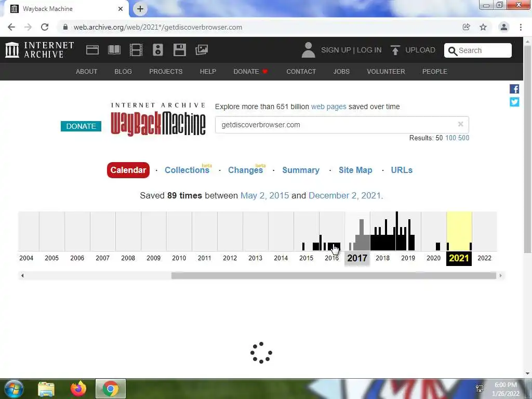Image resolution: width=532 pixels, height=399 pixels.
Task: Open the May 2, 2015 capture link
Action: pyautogui.click(x=264, y=195)
